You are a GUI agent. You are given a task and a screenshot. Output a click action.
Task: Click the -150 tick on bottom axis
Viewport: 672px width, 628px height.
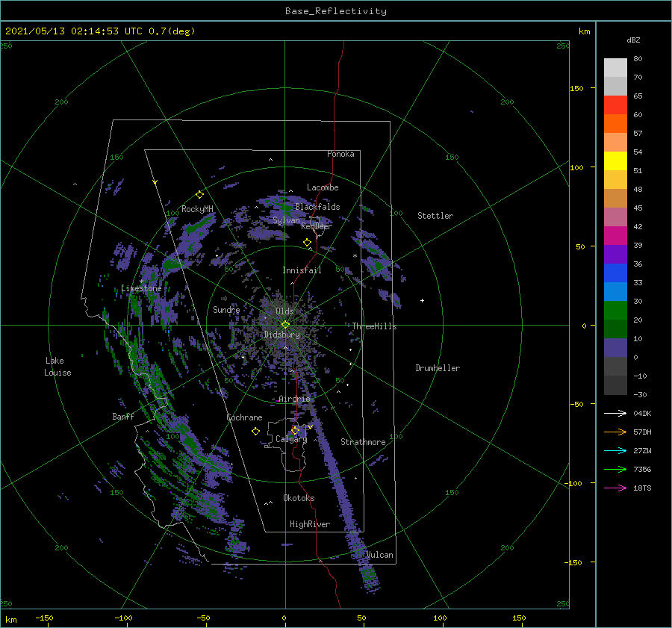pyautogui.click(x=44, y=618)
